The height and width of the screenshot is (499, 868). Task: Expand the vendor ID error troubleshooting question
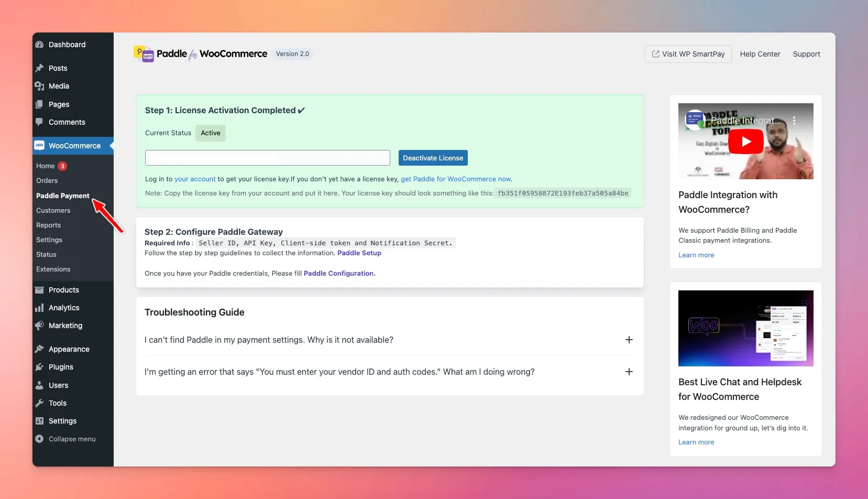point(629,372)
